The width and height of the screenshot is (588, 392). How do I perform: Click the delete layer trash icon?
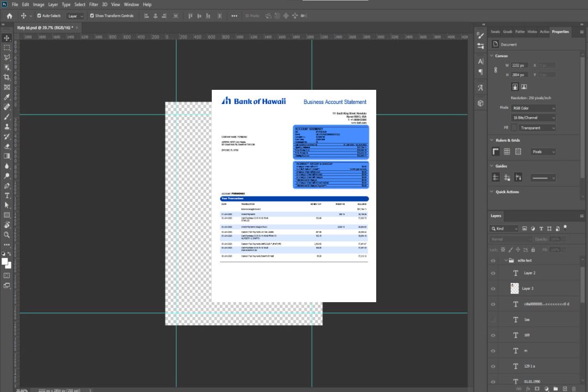(573, 388)
